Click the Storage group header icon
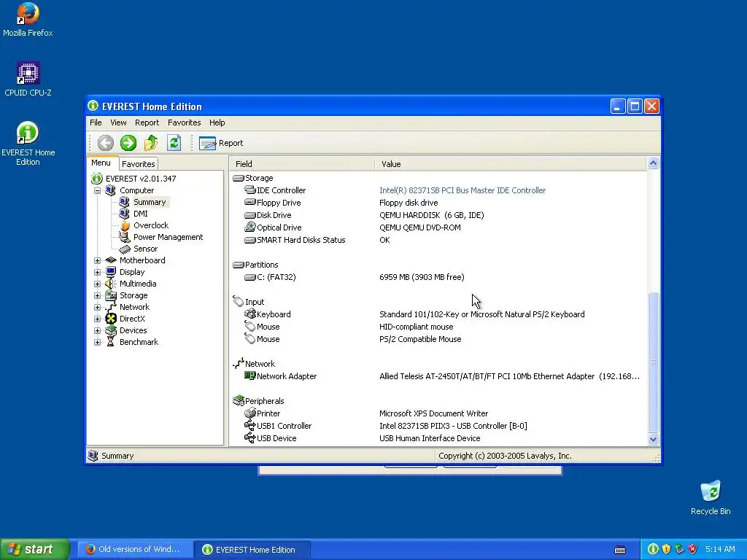The width and height of the screenshot is (747, 560). 239,178
